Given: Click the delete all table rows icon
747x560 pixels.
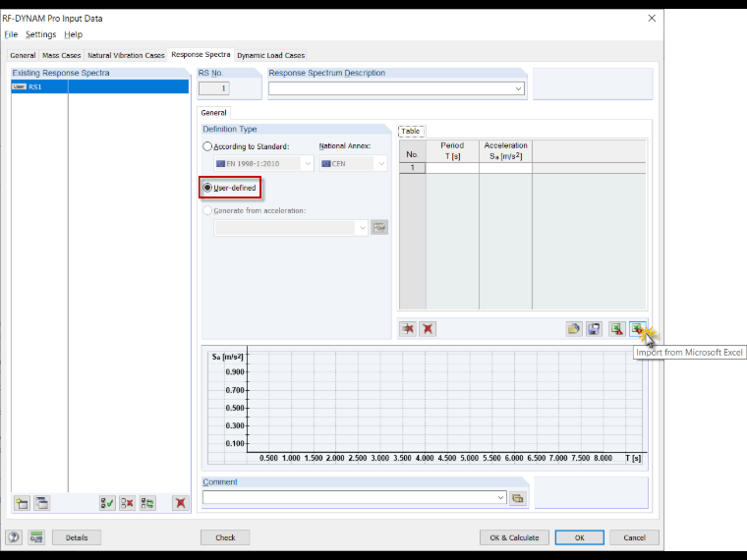Looking at the screenshot, I should pos(428,329).
